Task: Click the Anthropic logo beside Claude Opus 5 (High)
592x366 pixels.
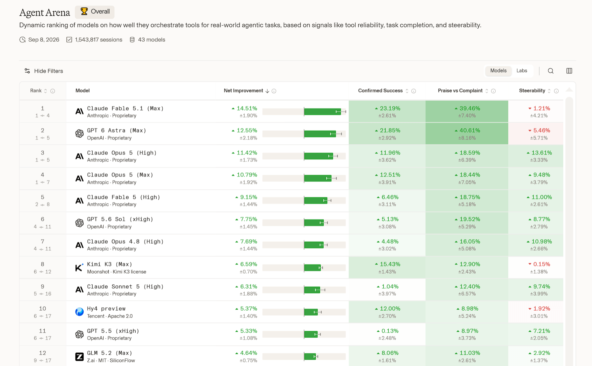Action: click(x=79, y=156)
